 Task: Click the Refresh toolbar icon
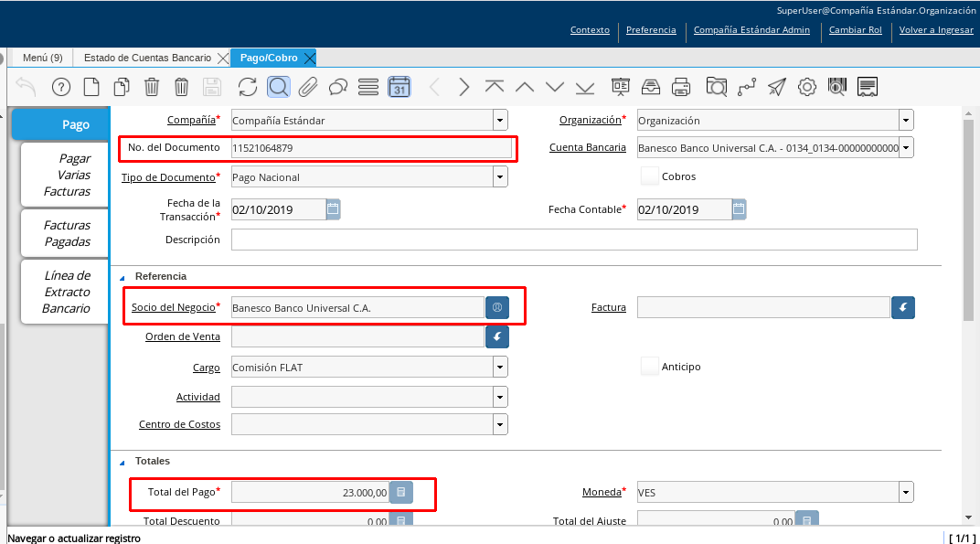click(248, 87)
